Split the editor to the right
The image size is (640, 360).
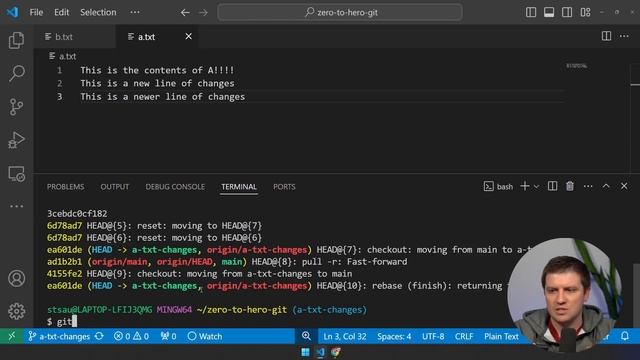coord(607,36)
